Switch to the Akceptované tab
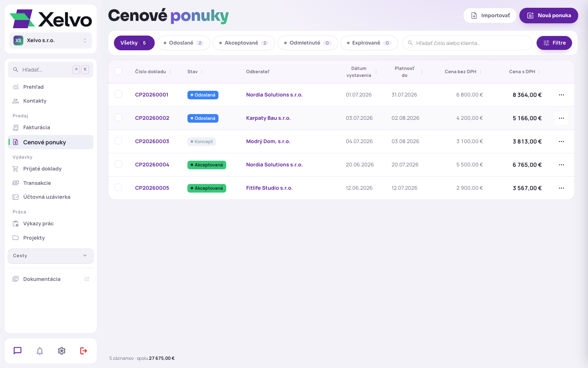 point(244,43)
